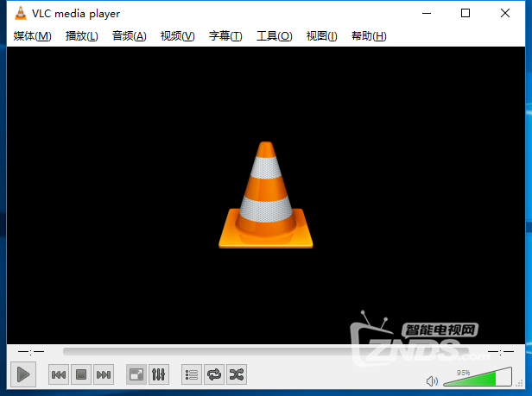Click the VLC cone title bar icon

pyautogui.click(x=21, y=13)
